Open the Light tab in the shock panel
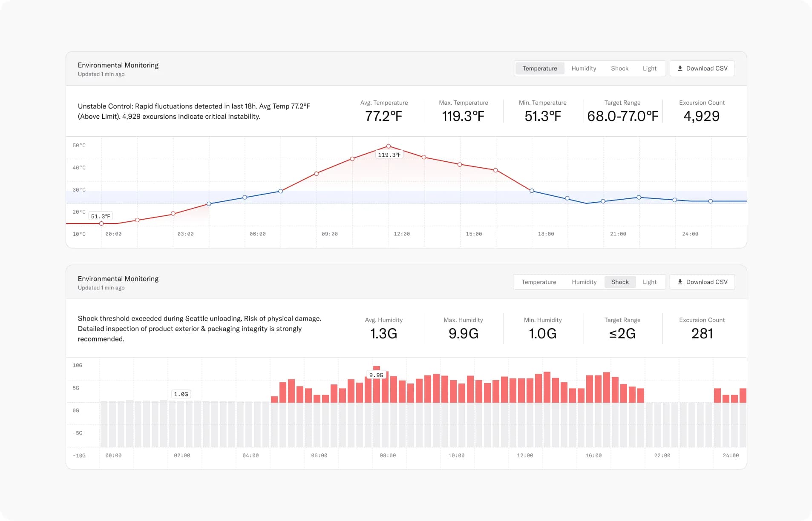 pos(650,282)
